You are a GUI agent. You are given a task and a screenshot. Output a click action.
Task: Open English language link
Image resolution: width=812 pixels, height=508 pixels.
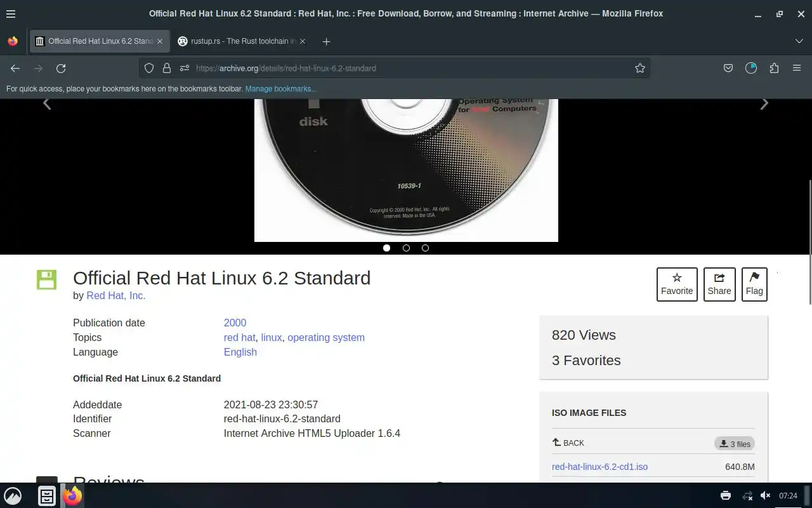pos(240,352)
